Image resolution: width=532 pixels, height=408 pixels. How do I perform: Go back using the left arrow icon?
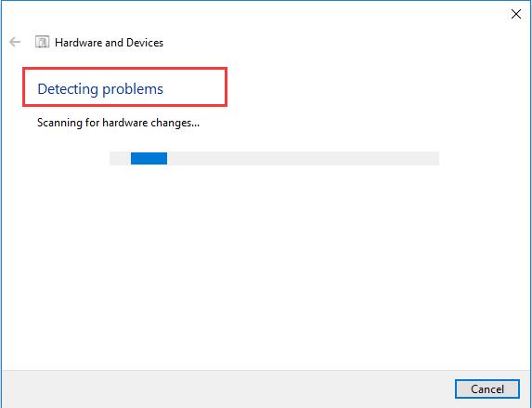(15, 42)
